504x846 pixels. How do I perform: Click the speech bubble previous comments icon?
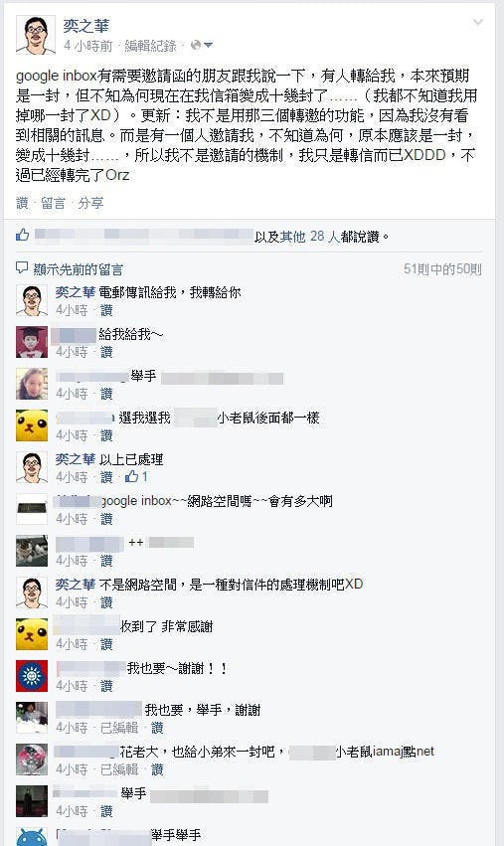point(22,267)
